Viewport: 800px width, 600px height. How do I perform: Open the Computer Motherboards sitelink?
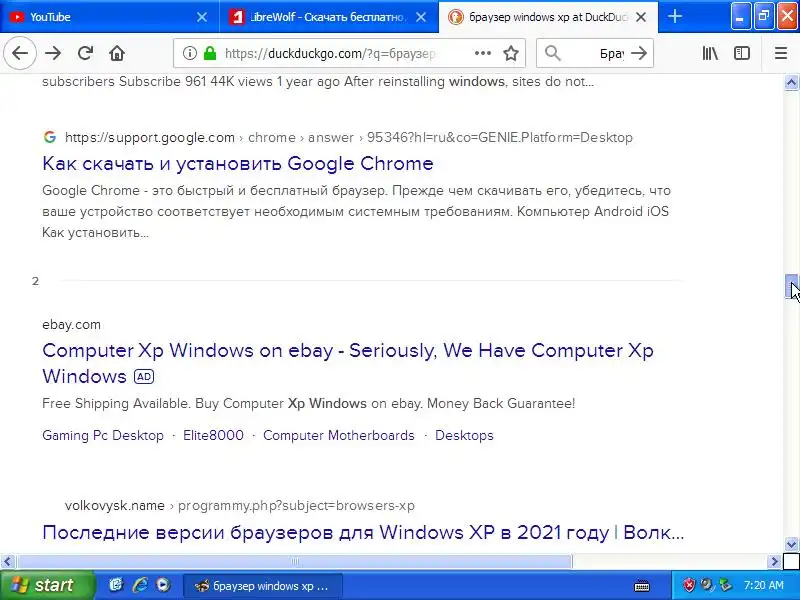coord(339,435)
